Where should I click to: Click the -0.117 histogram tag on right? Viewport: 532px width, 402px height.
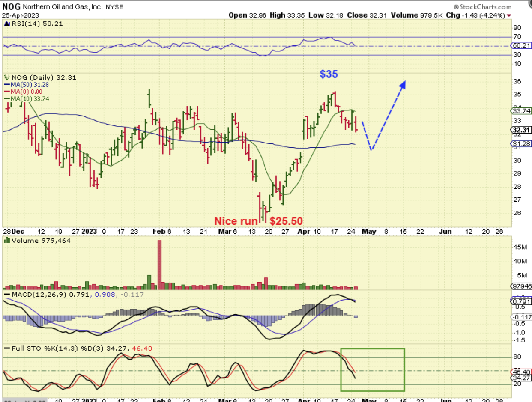pos(521,316)
